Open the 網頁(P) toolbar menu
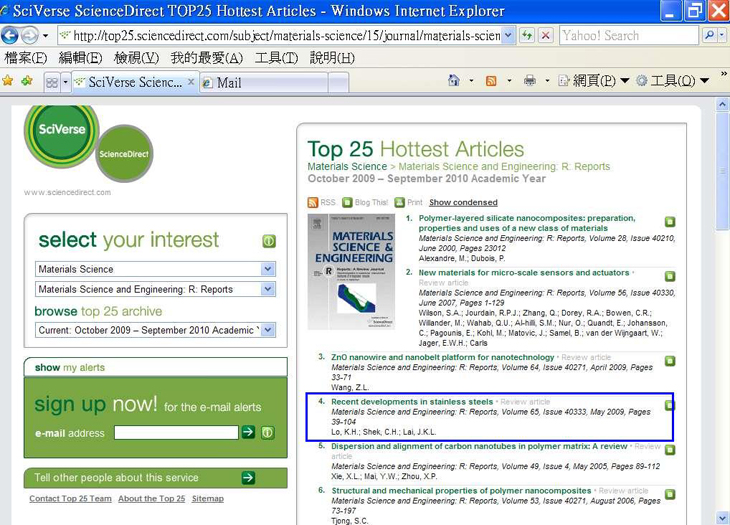Viewport: 730px width, 525px height. tap(594, 81)
